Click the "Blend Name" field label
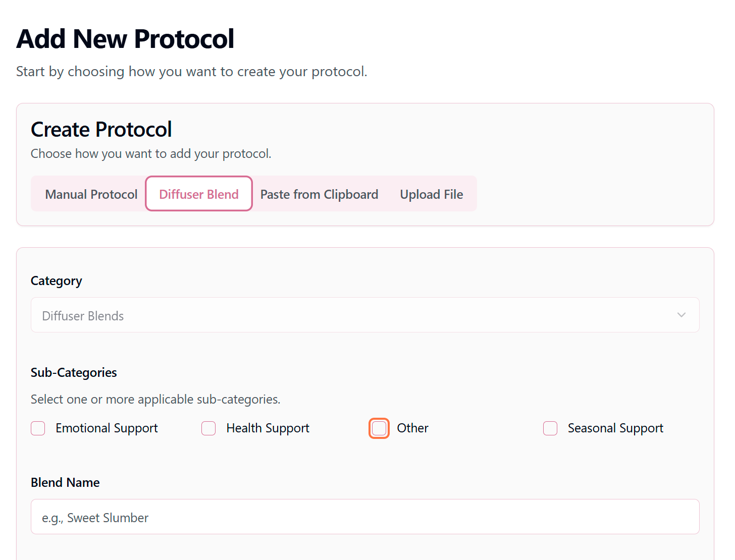This screenshot has height=560, width=735. tap(65, 483)
